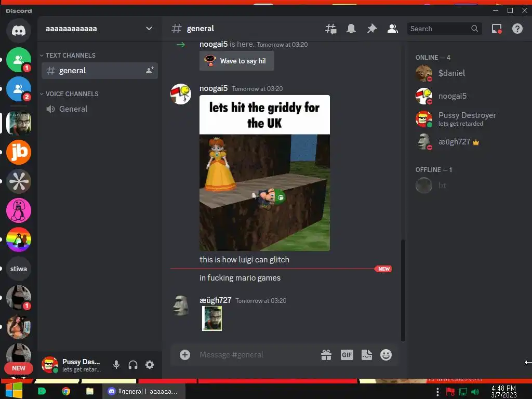The image size is (532, 399).
Task: Click the Message #general input box
Action: pyautogui.click(x=256, y=355)
